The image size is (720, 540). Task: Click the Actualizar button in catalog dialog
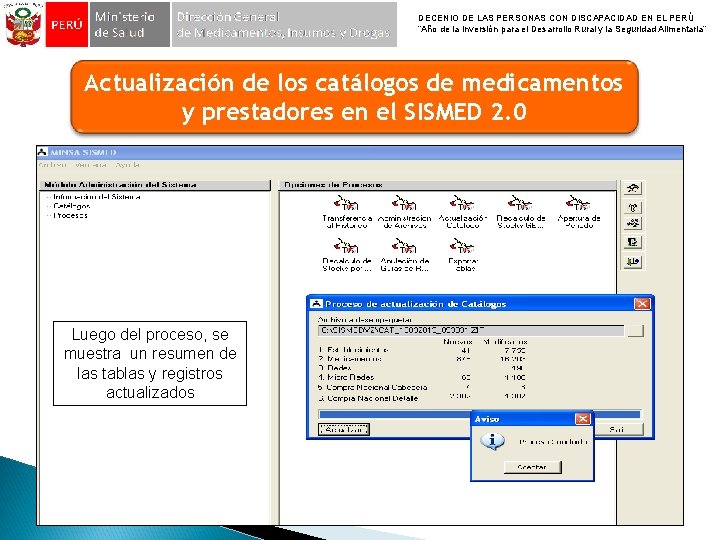[x=344, y=429]
